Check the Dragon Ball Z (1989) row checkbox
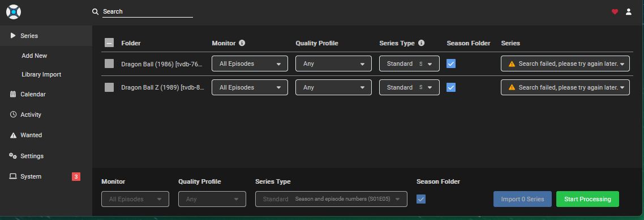Viewport: 644px width, 220px height. pyautogui.click(x=109, y=87)
